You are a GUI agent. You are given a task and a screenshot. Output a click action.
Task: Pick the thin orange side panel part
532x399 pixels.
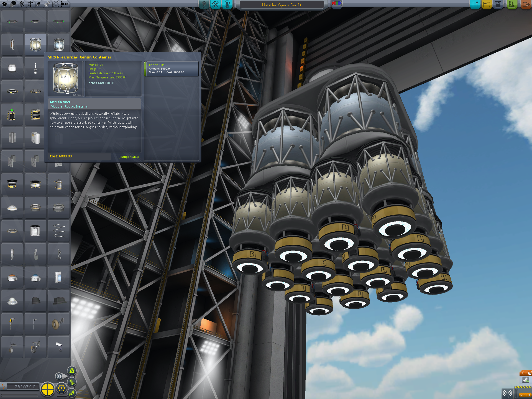(x=12, y=45)
